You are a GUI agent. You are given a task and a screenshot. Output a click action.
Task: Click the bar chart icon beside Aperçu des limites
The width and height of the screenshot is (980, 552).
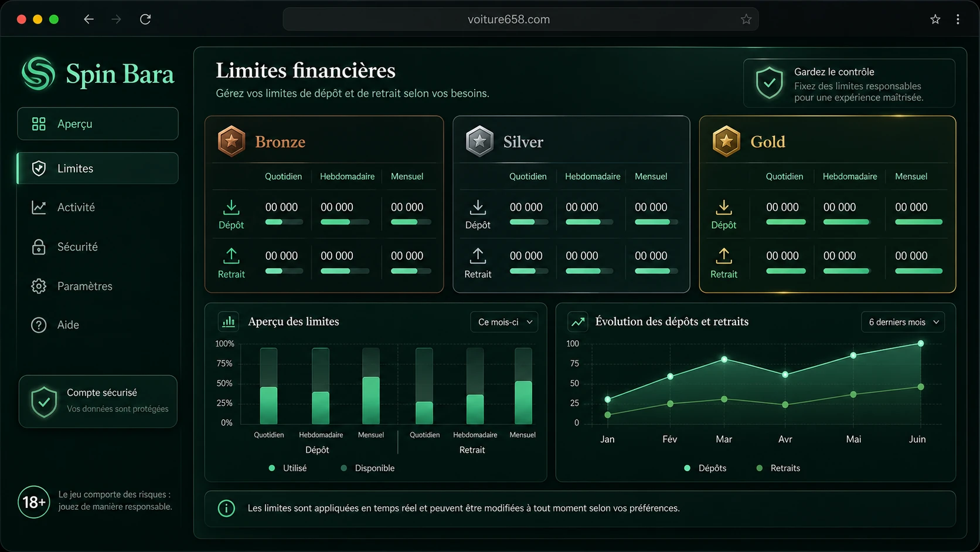(x=229, y=321)
